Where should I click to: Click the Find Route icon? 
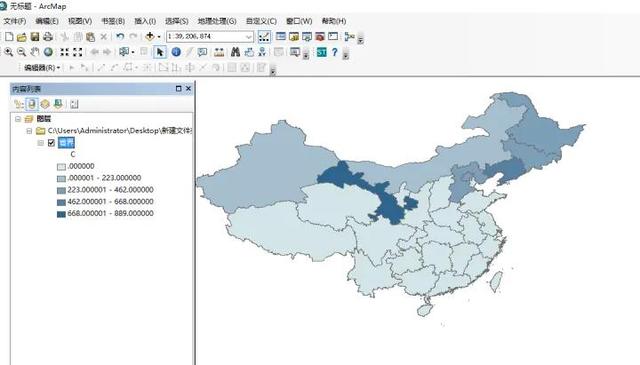tap(249, 52)
